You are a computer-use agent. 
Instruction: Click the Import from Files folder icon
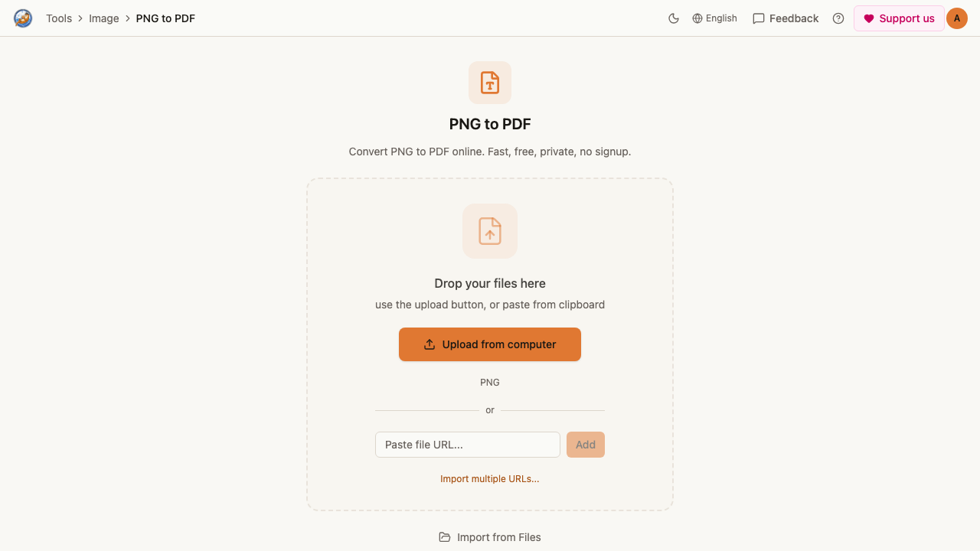click(445, 537)
